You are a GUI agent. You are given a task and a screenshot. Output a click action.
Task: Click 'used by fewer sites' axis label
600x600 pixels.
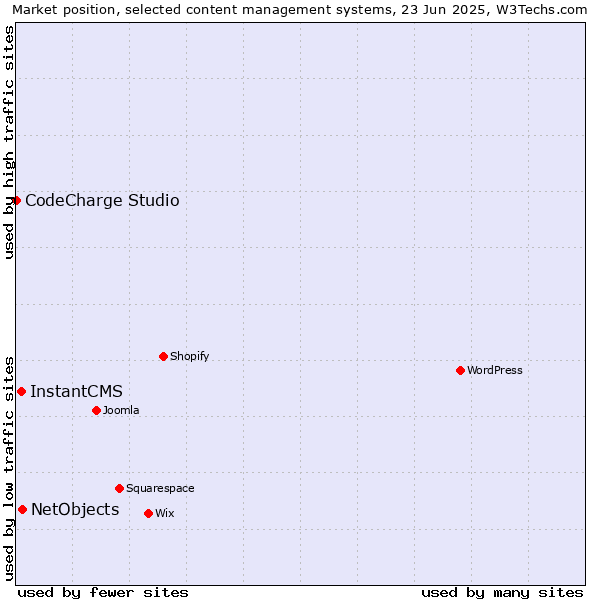click(x=103, y=593)
